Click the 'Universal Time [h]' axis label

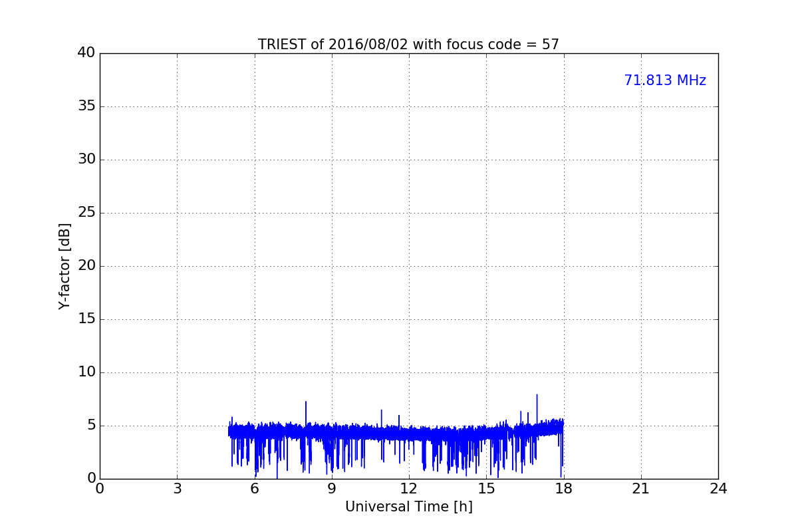[409, 507]
